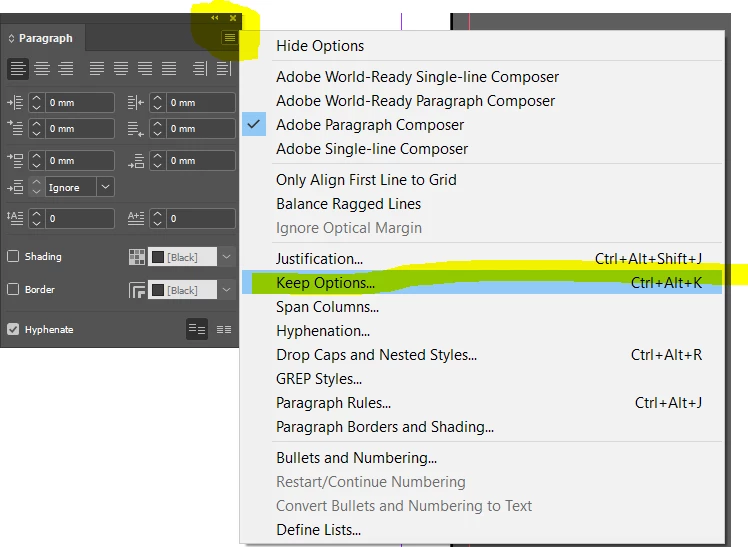
Task: Click Align Towards Spine icon
Action: pos(200,69)
